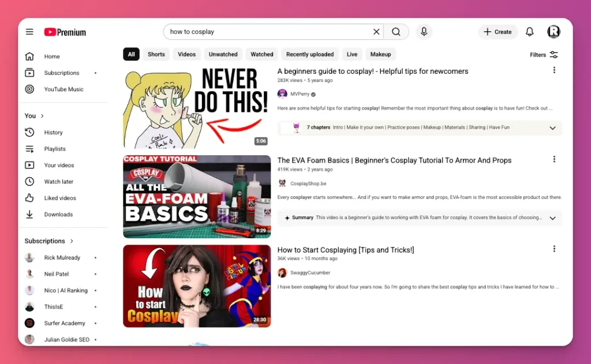Viewport: 591px width, 364px height.
Task: Open YouTube Music from the sidebar
Action: coord(62,89)
